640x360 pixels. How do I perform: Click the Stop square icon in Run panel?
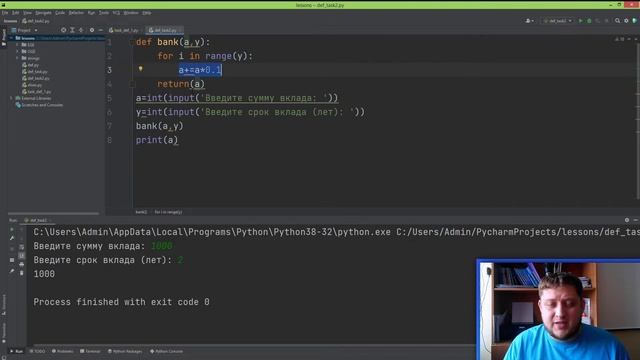click(12, 260)
